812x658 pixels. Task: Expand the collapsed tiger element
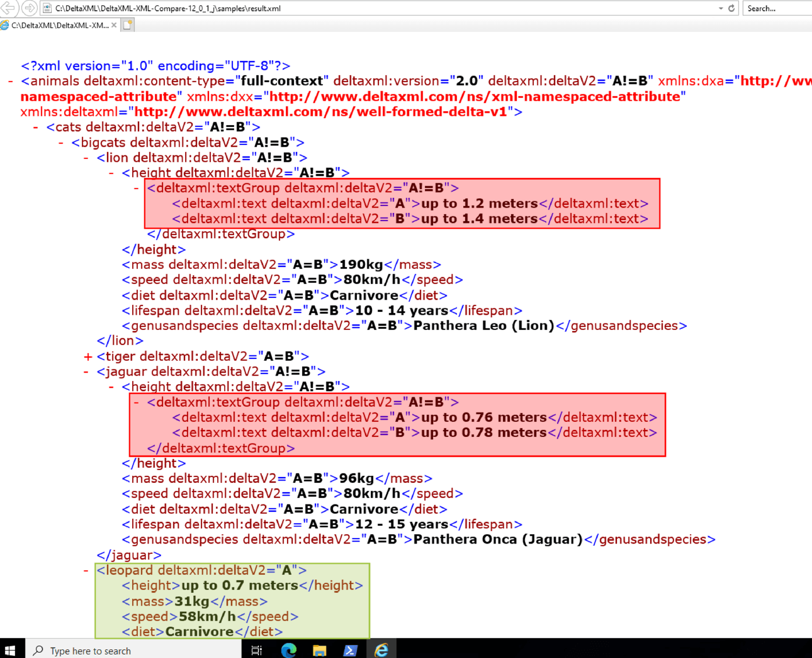click(x=88, y=357)
